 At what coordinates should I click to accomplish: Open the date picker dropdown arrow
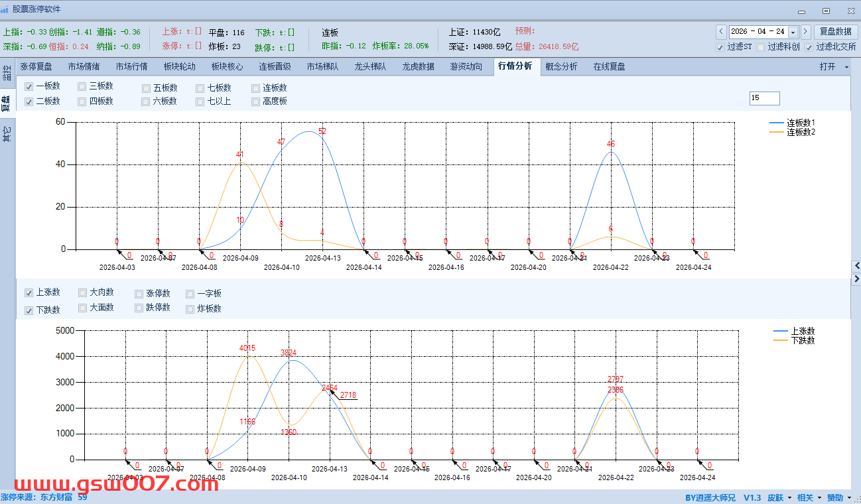792,32
